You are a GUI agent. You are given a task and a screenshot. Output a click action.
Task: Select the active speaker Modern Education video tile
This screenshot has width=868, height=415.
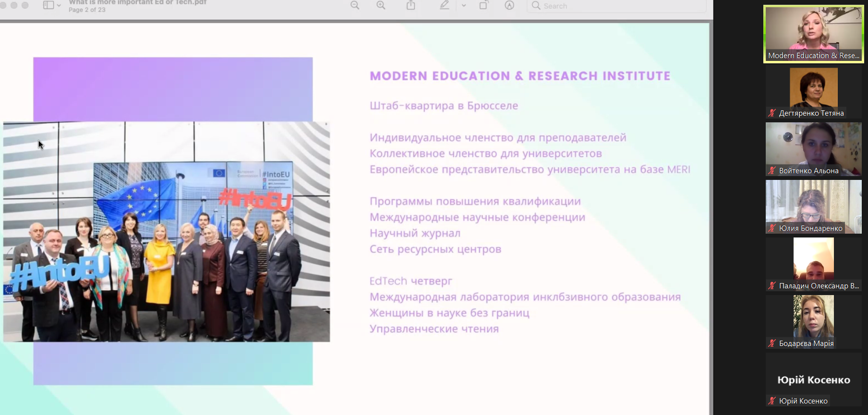tap(813, 34)
